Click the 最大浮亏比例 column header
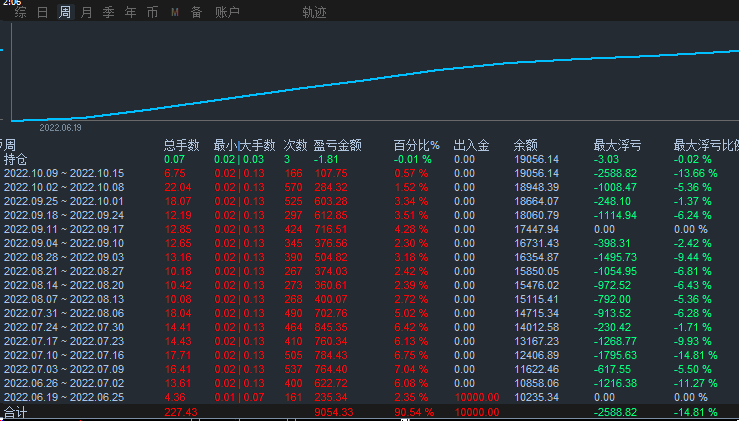 tap(706, 145)
